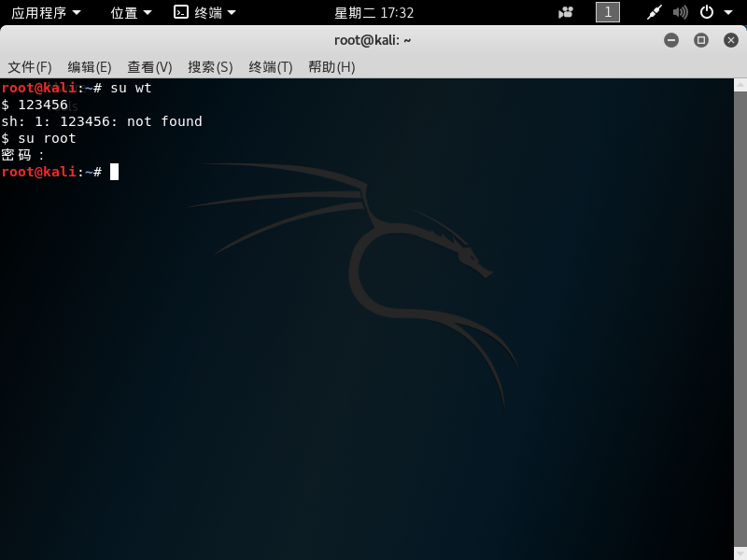Expand the system menu arrow

[x=728, y=13]
